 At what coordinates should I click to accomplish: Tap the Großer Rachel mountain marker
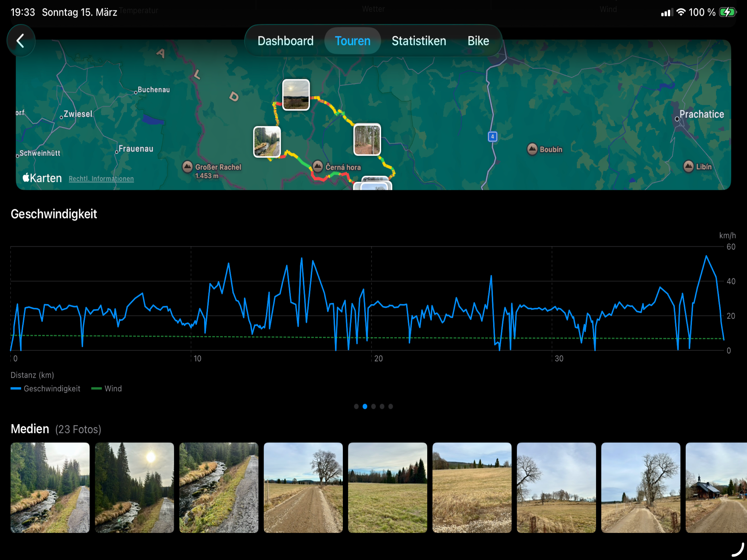(187, 167)
